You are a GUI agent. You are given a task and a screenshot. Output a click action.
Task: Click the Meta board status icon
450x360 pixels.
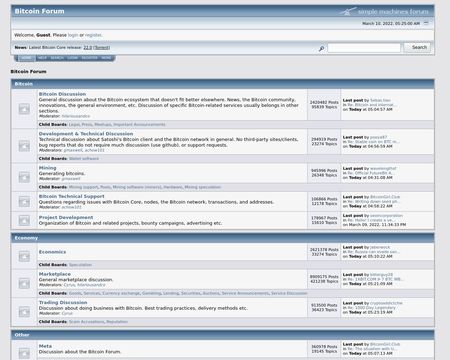24,353
